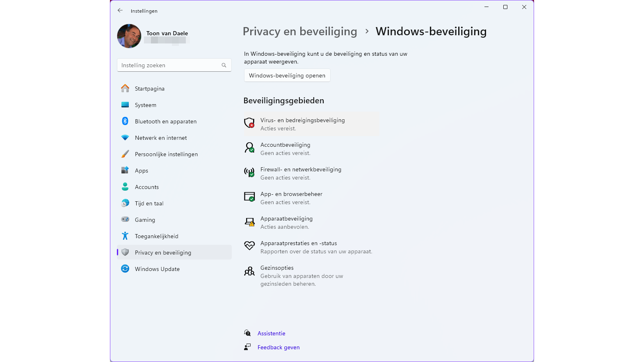Click the Assistentie link

tap(271, 333)
